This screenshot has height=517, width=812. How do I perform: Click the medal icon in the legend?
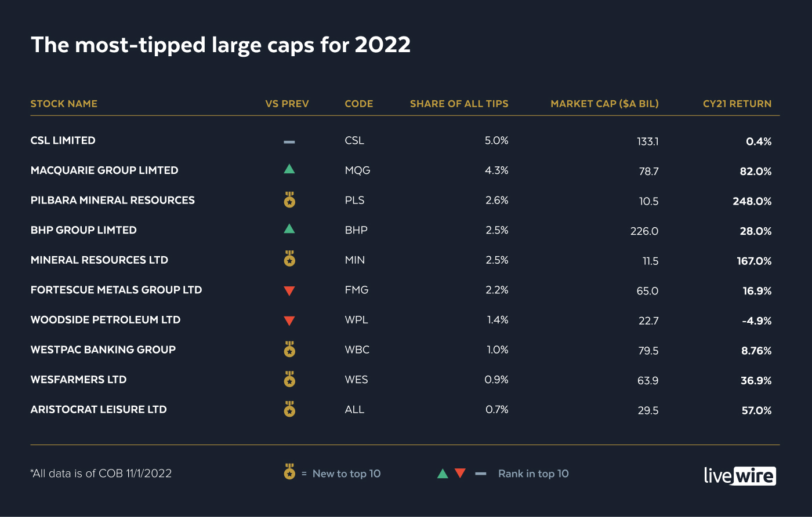[x=289, y=472]
